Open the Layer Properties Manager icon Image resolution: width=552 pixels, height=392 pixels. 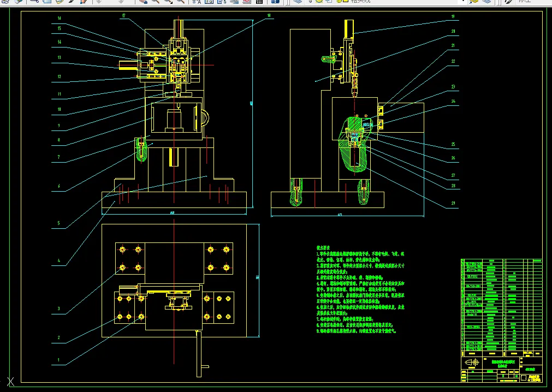[x=298, y=2]
